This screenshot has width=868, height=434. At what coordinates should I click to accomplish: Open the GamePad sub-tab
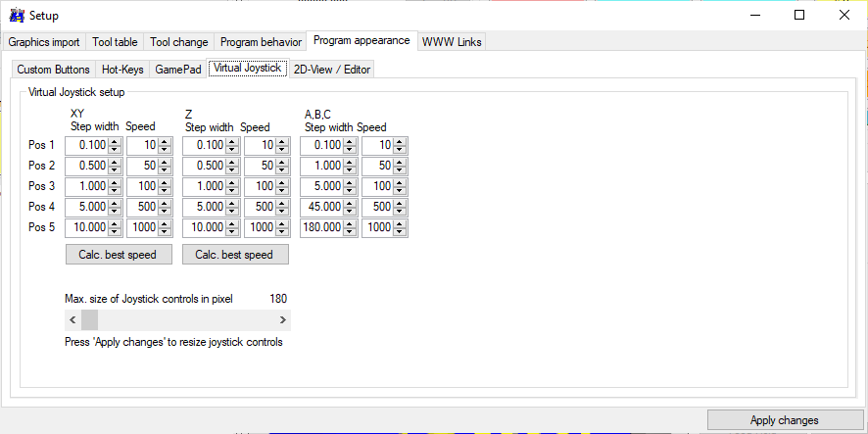[x=178, y=70]
